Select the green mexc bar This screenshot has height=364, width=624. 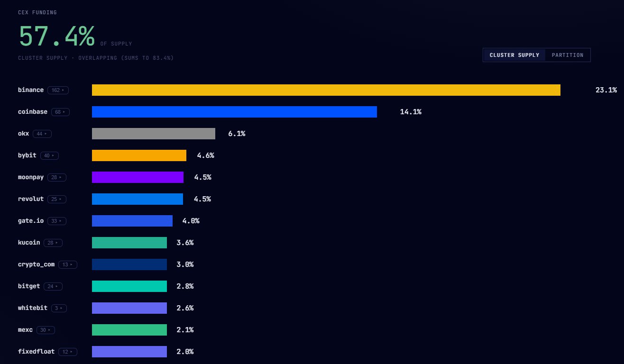click(129, 330)
